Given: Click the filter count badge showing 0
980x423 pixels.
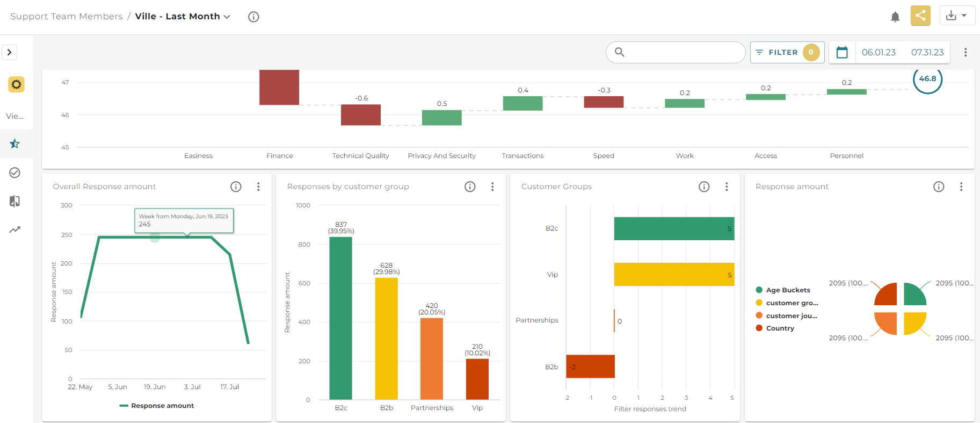Looking at the screenshot, I should [x=811, y=52].
